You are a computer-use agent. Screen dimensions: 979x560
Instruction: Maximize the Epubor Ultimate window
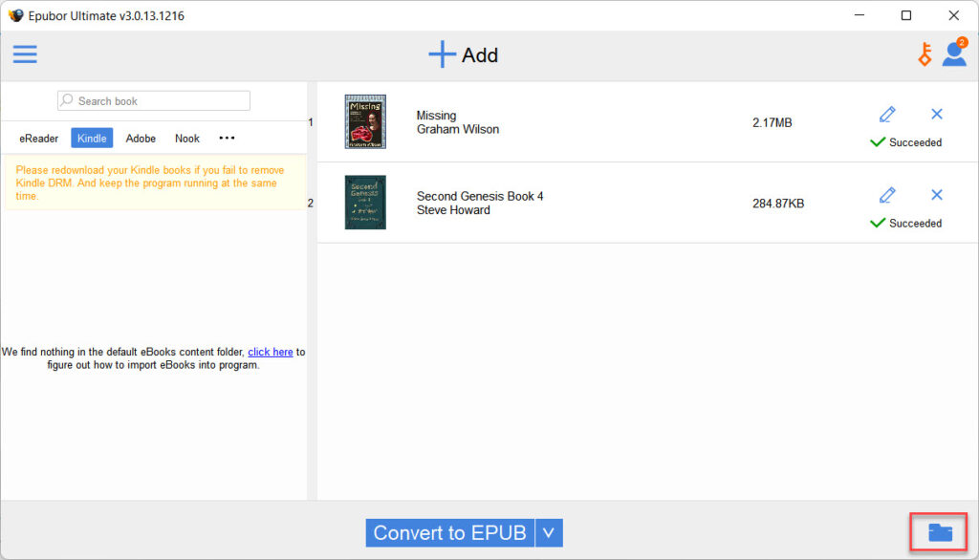point(906,15)
